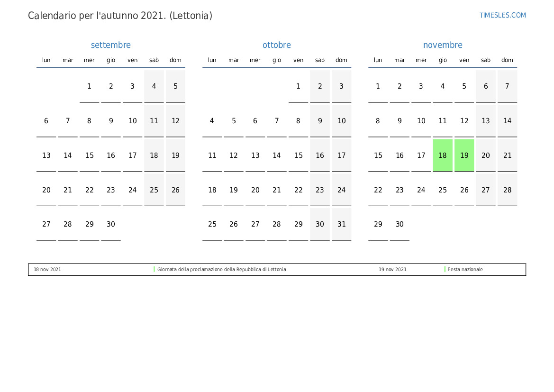Select 31 October in the calendar
The height and width of the screenshot is (392, 554).
pos(341,224)
